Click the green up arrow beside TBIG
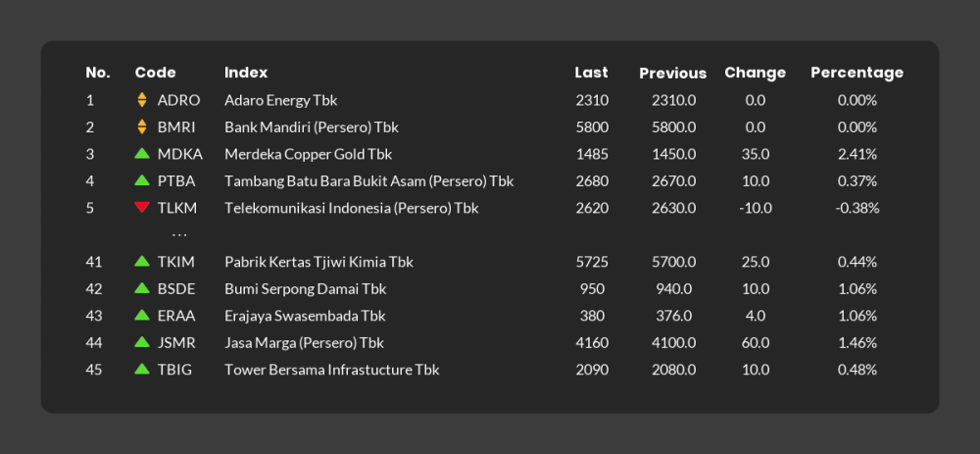Viewport: 980px width, 454px height. [x=142, y=369]
